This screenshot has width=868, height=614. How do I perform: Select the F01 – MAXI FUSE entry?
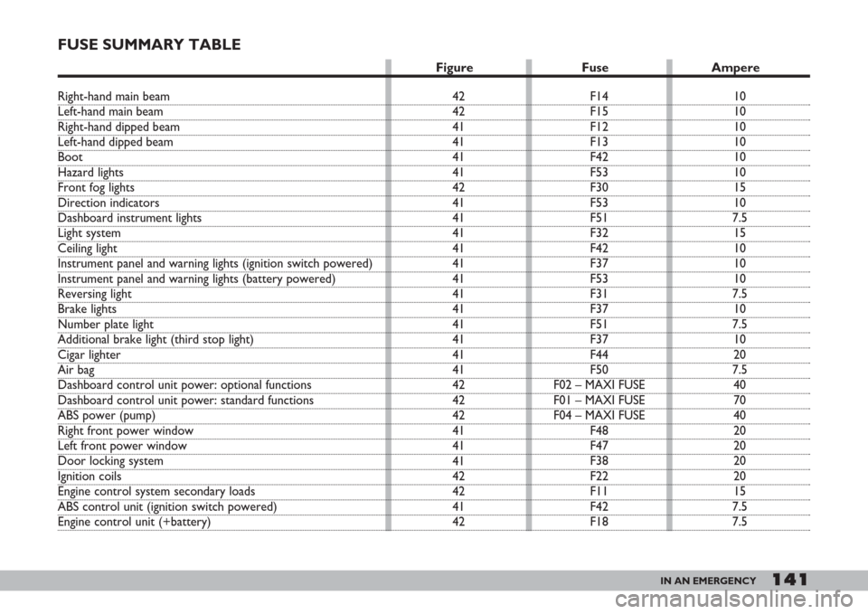pos(599,401)
